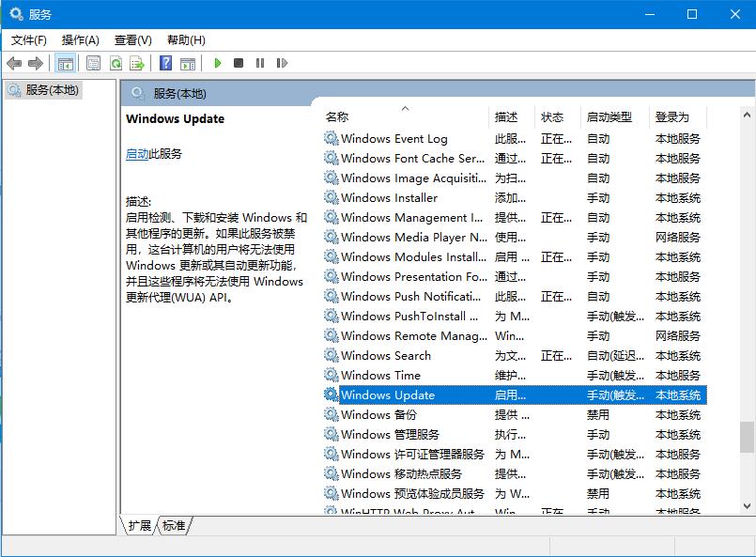Image resolution: width=756 pixels, height=557 pixels.
Task: Click gear icon of Windows Remote Management
Action: click(331, 335)
